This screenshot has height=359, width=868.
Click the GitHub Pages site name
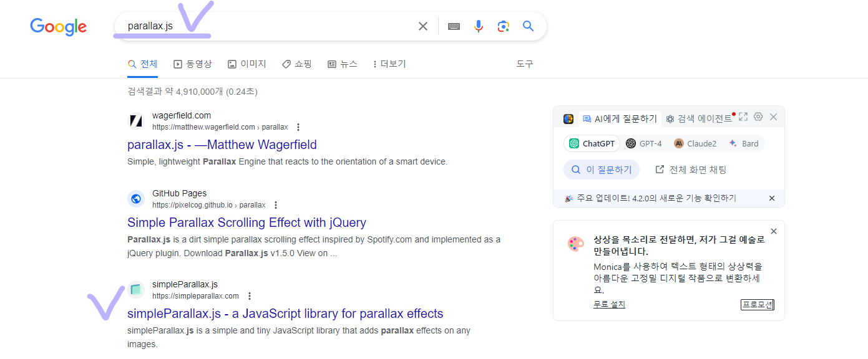coord(179,193)
